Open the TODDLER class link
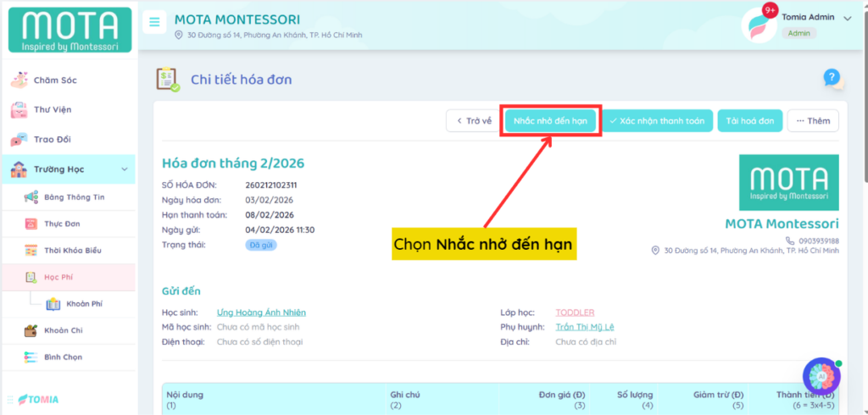The image size is (868, 415). (x=575, y=313)
